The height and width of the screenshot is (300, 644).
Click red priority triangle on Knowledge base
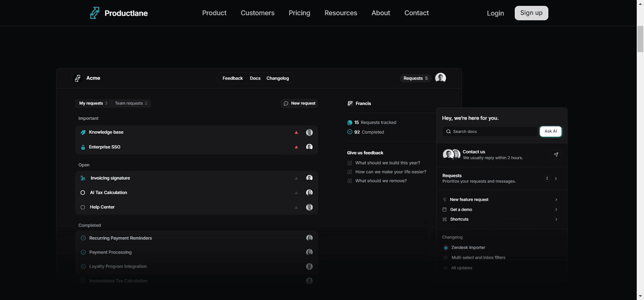click(x=296, y=132)
